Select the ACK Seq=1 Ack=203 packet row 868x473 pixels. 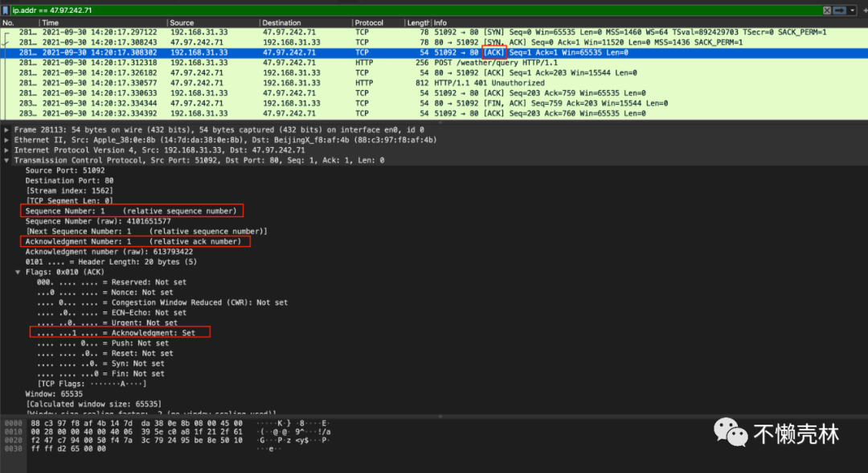click(434, 72)
